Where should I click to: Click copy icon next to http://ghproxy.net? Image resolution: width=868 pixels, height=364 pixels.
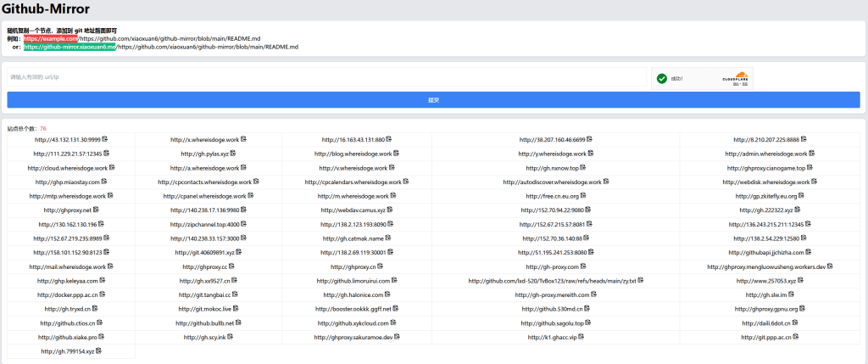point(96,210)
